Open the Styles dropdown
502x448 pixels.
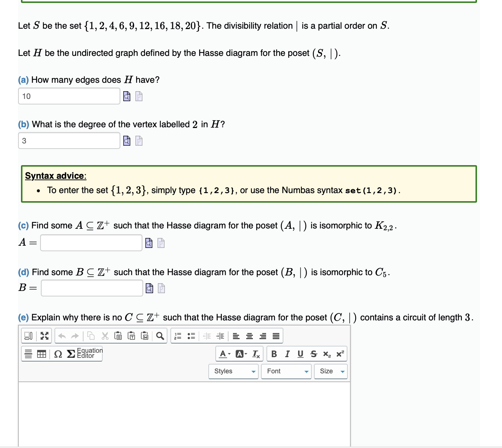click(x=233, y=371)
